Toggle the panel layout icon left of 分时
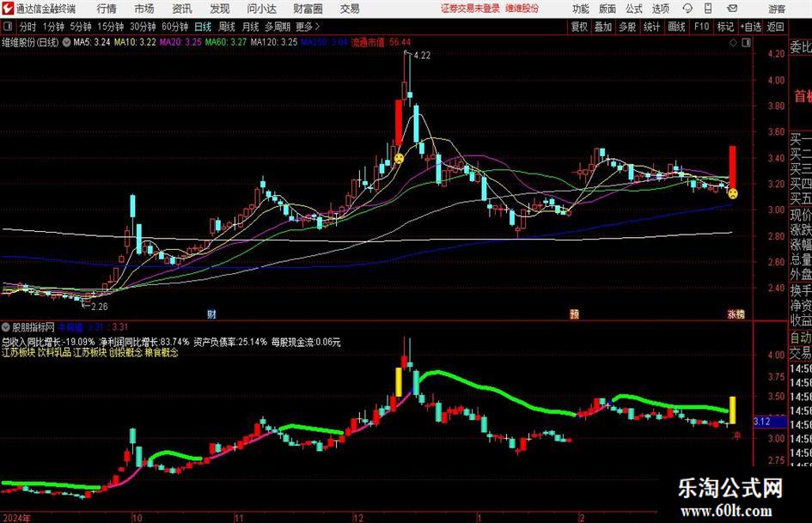 7,26
